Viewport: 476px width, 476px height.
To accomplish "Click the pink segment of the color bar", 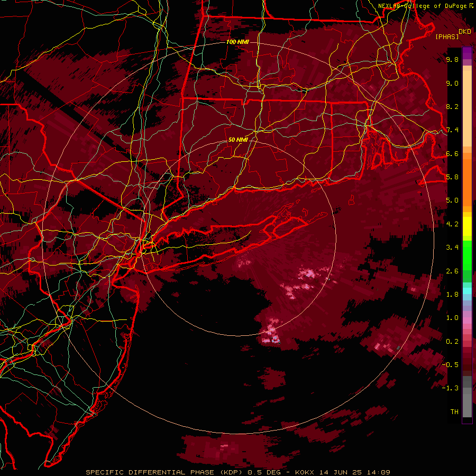I will 467,321.
